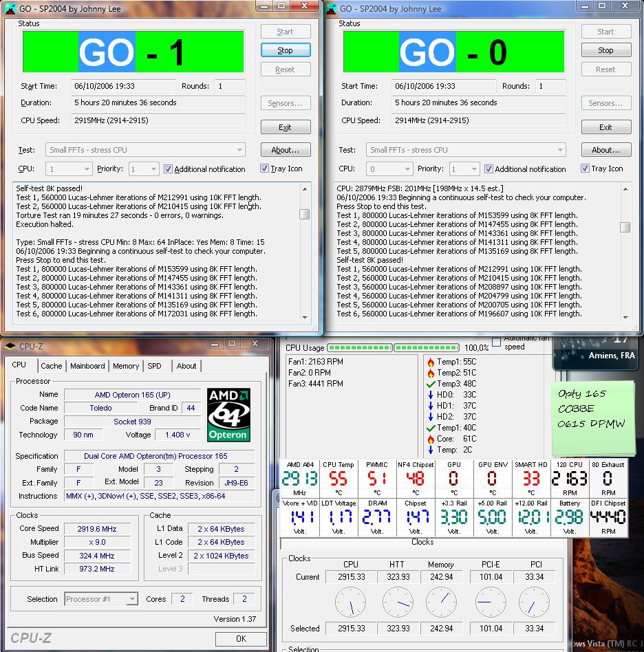Click scroll-up arrow in GO - 0 log
Image resolution: width=644 pixels, height=652 pixels.
[x=625, y=189]
